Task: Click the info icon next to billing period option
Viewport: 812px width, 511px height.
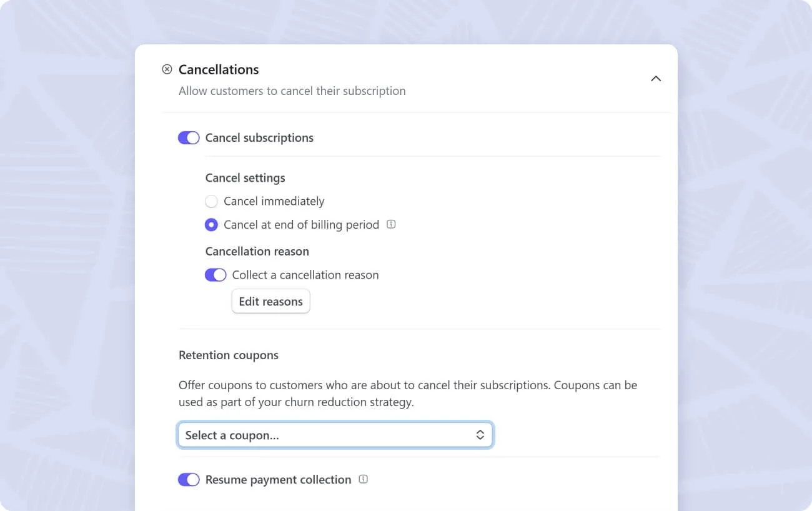Action: 391,224
